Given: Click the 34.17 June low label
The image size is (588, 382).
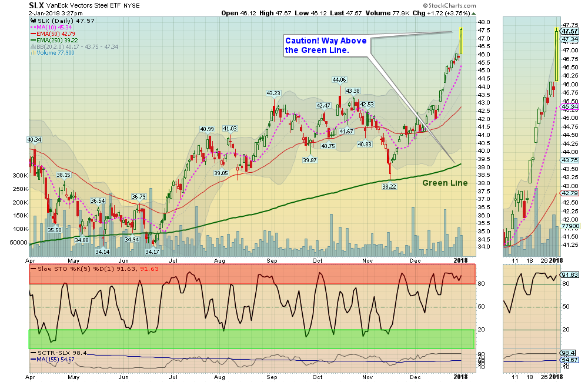Looking at the screenshot, I should [152, 252].
